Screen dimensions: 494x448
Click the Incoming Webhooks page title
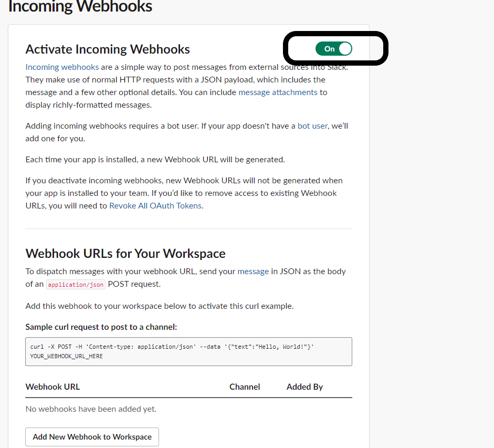80,6
